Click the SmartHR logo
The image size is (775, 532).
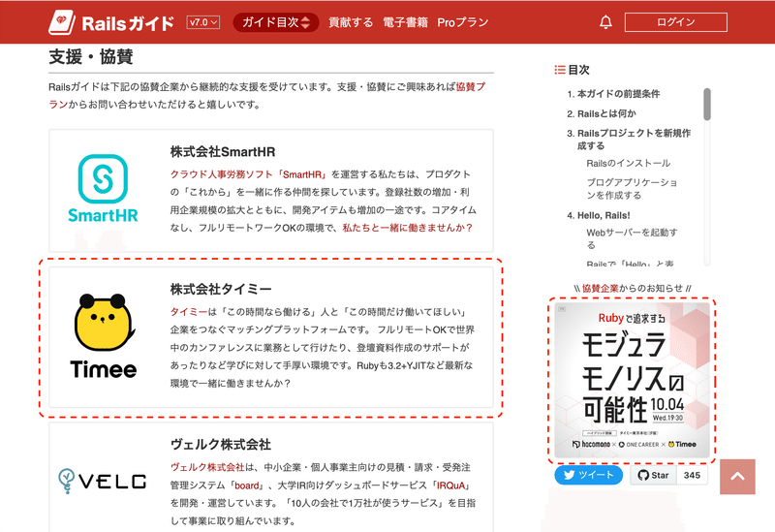pyautogui.click(x=103, y=188)
